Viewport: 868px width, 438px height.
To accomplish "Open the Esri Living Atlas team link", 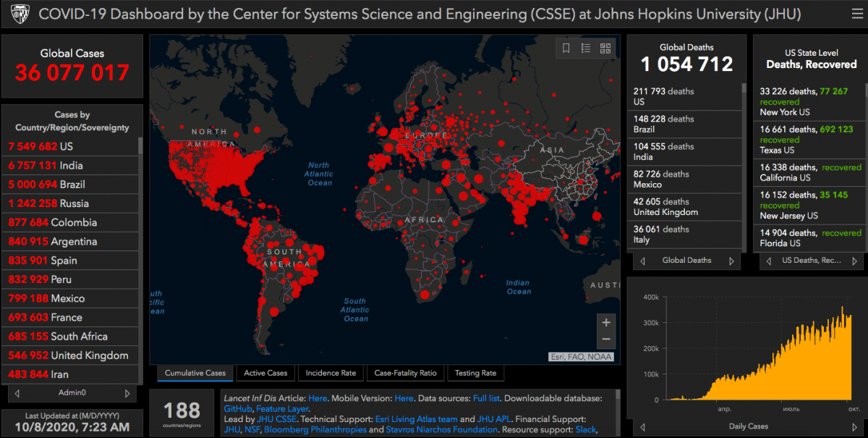I will [x=417, y=419].
